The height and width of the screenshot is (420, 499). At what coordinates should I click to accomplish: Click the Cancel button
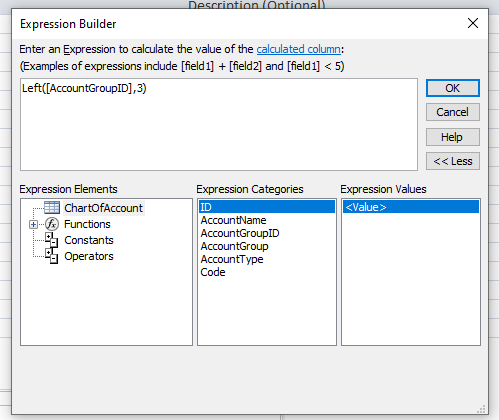coord(453,112)
